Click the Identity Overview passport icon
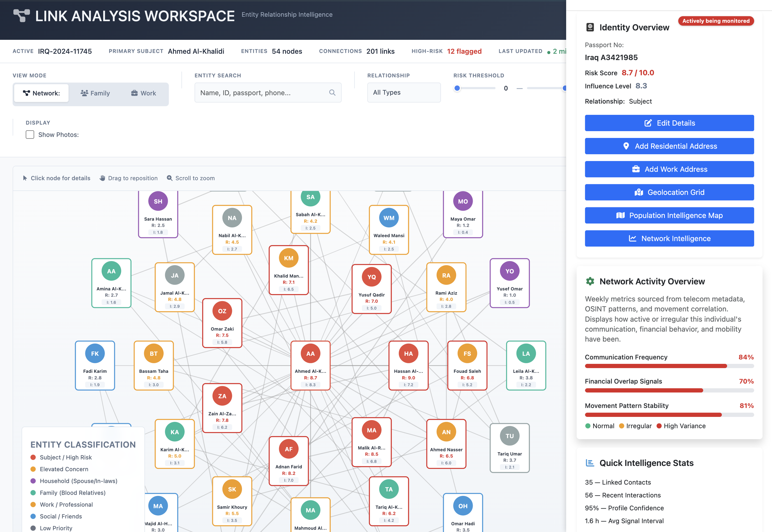The height and width of the screenshot is (532, 772). pyautogui.click(x=590, y=27)
